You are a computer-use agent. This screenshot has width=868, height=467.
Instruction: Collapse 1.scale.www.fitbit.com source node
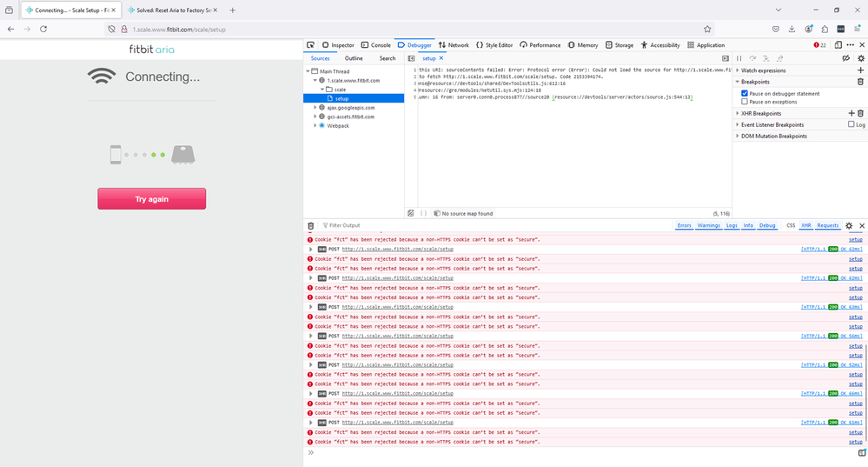pos(315,80)
